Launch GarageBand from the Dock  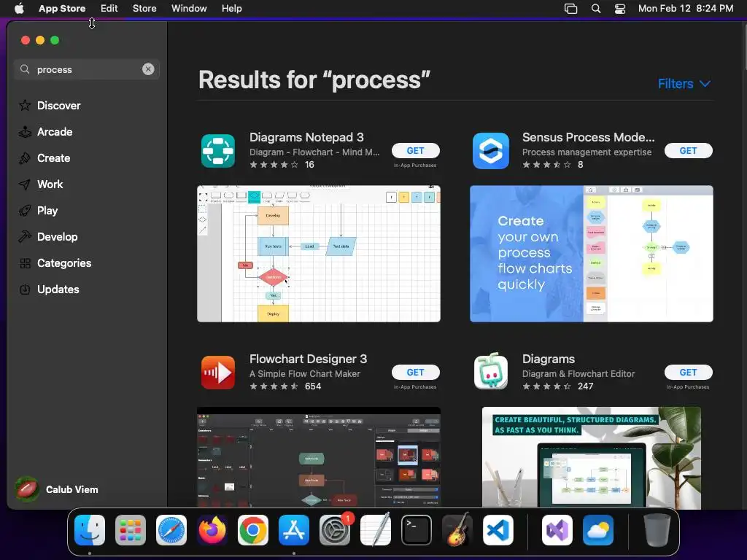[x=457, y=530]
